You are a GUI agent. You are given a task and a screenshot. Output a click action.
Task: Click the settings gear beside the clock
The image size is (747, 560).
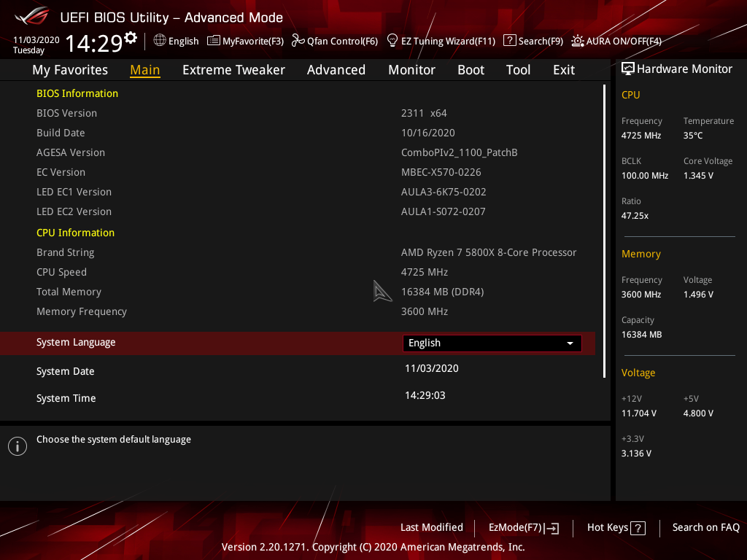click(x=131, y=37)
